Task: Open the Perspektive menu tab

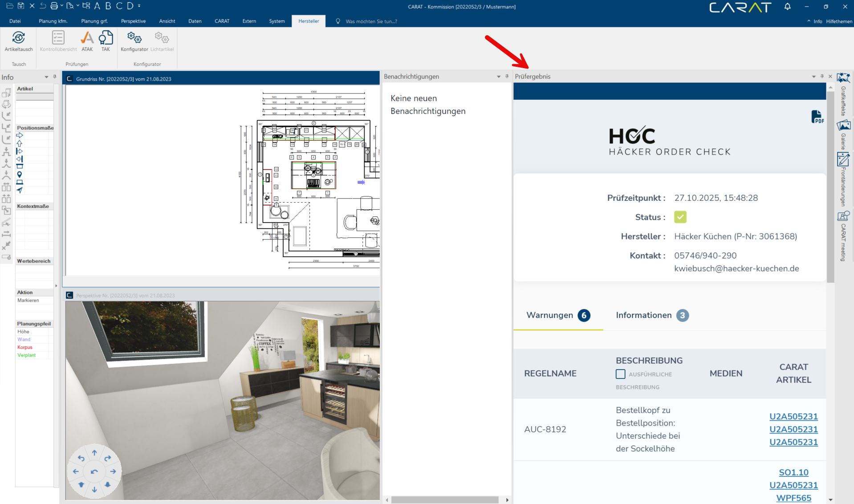Action: click(133, 21)
